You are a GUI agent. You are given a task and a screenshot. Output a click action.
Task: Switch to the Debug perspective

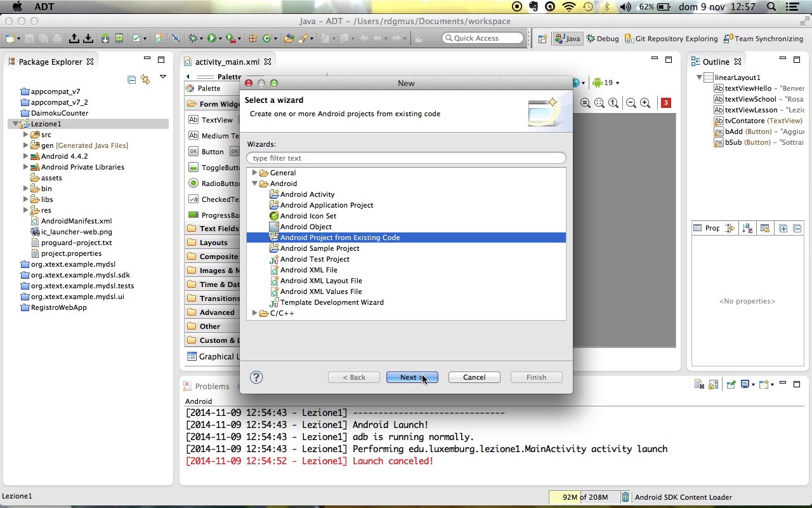602,39
